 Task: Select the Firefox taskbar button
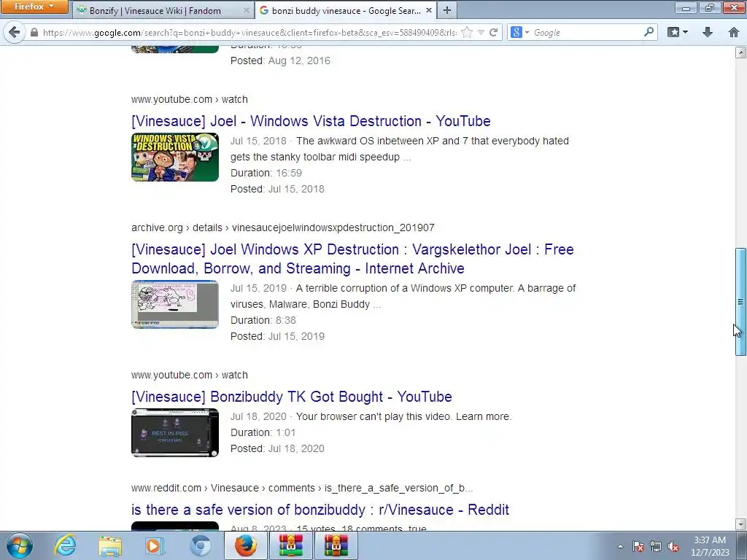(245, 545)
